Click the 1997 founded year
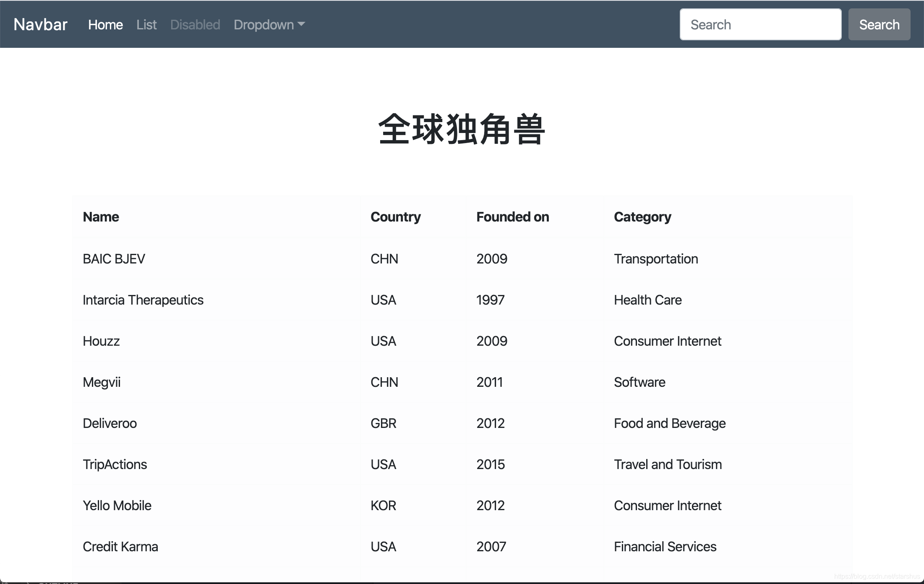 point(491,300)
